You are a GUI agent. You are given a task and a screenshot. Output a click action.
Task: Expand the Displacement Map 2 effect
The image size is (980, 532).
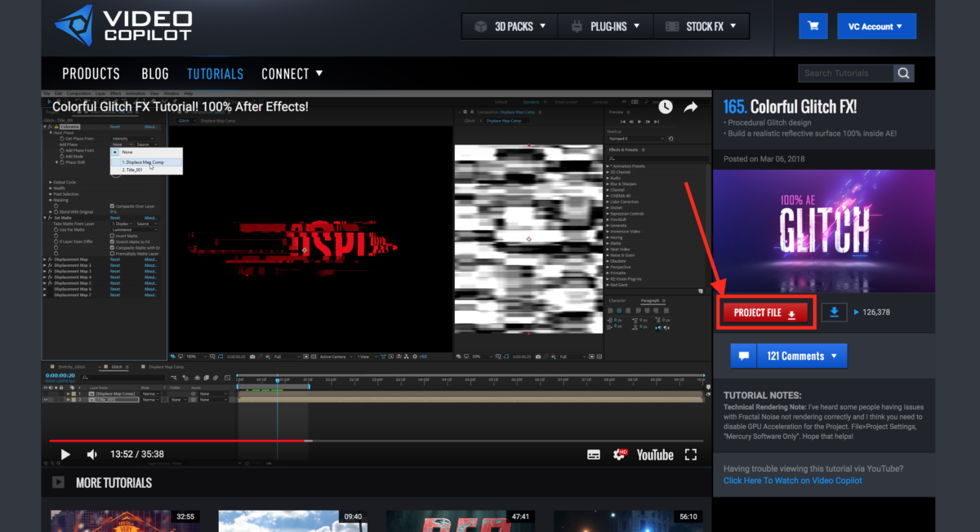coord(44,266)
